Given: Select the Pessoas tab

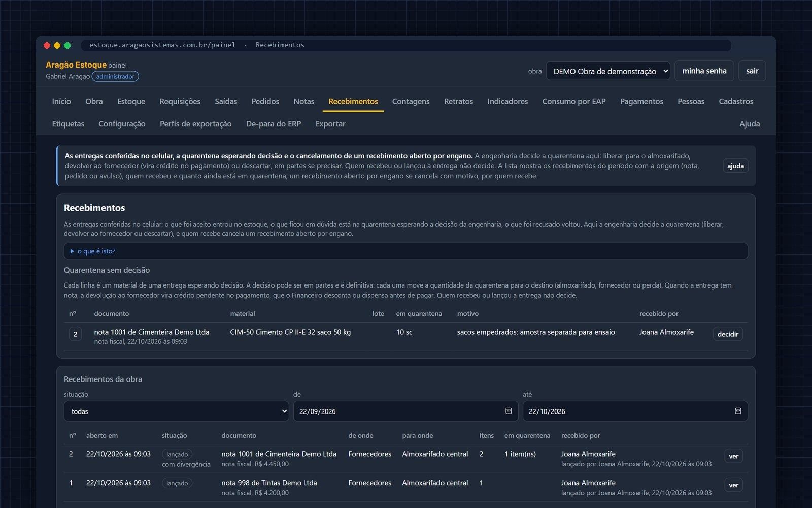Looking at the screenshot, I should point(691,101).
